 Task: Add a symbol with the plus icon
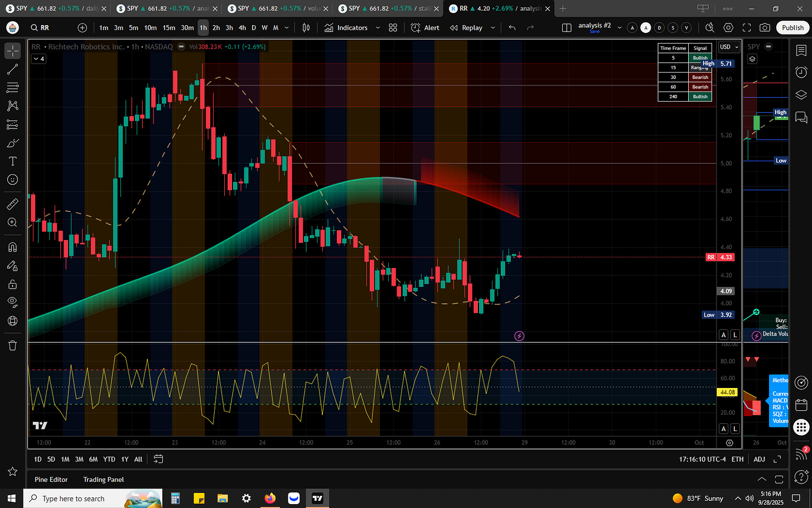[83, 27]
